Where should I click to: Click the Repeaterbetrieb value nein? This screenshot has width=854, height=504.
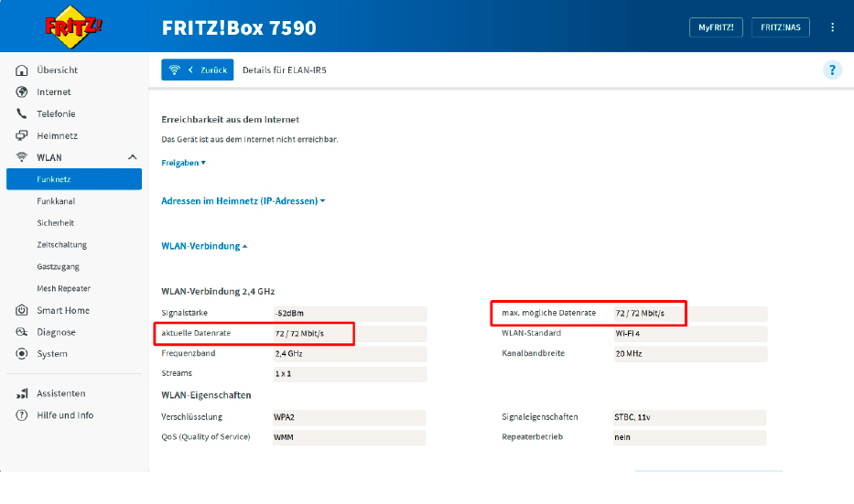689,437
